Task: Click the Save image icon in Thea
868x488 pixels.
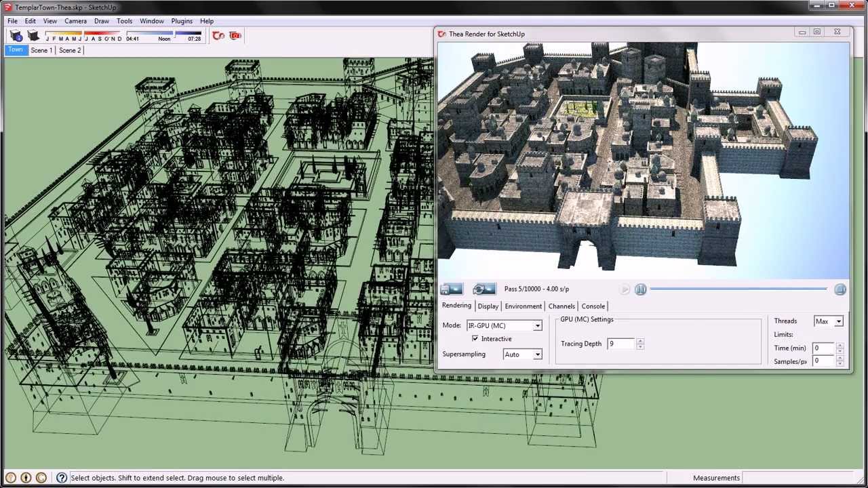Action: pyautogui.click(x=452, y=289)
